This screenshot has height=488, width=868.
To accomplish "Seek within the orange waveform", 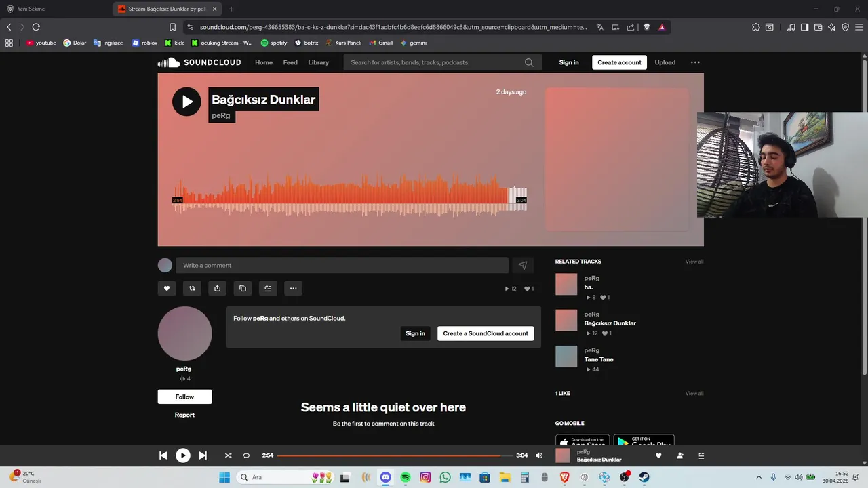I will tap(350, 195).
